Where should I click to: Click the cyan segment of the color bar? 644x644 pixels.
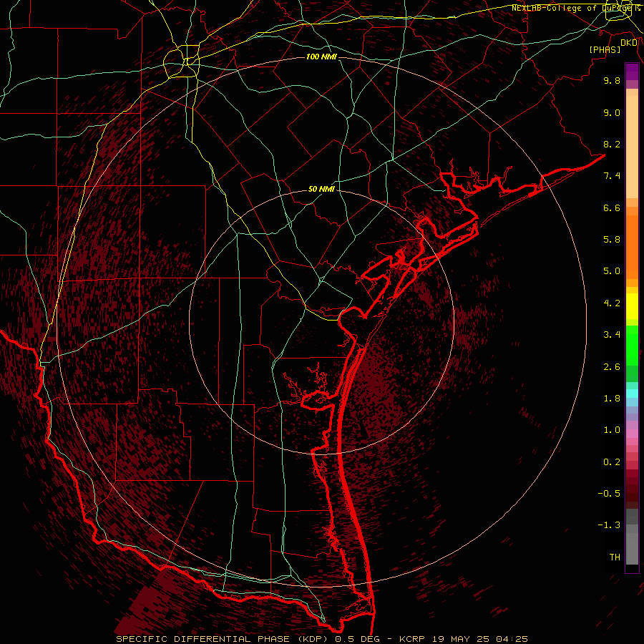coord(632,394)
